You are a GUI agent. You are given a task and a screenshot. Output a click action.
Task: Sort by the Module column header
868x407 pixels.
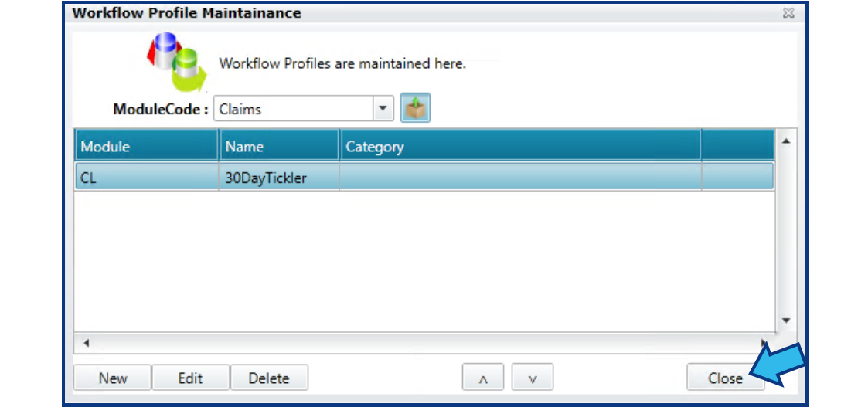(147, 146)
